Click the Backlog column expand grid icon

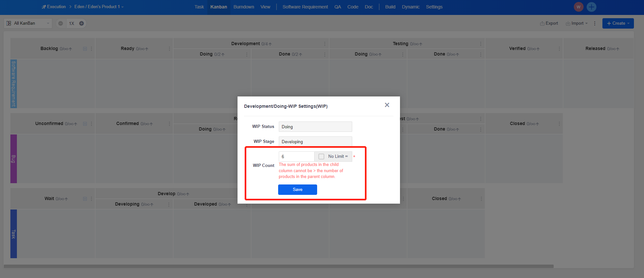point(85,49)
